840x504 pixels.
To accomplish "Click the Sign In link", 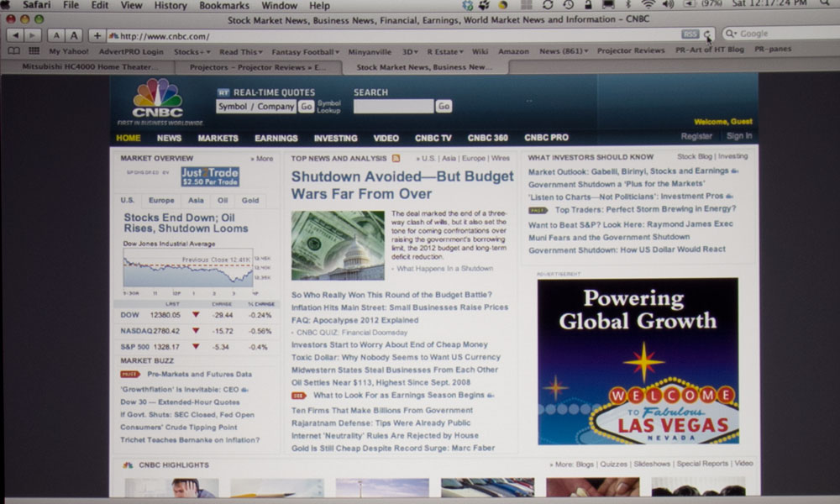I will coord(739,136).
